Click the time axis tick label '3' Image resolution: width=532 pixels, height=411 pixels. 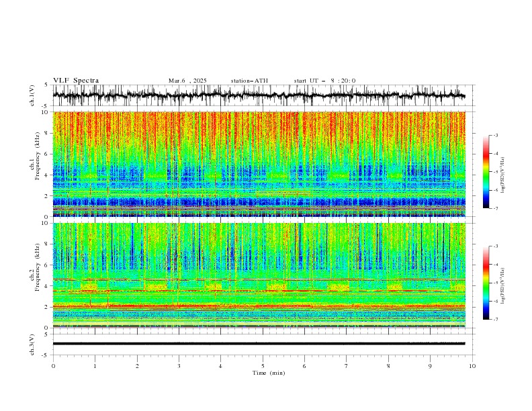[x=179, y=366]
